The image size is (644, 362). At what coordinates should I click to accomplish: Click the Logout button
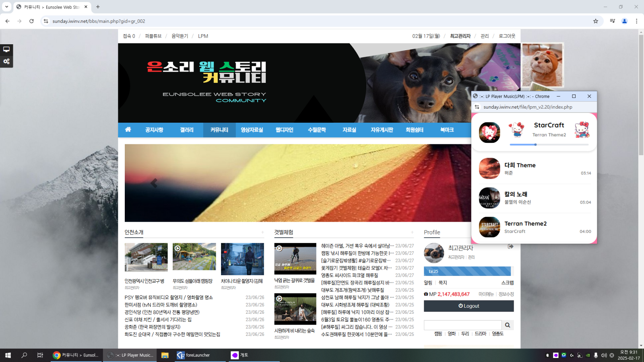(x=469, y=306)
